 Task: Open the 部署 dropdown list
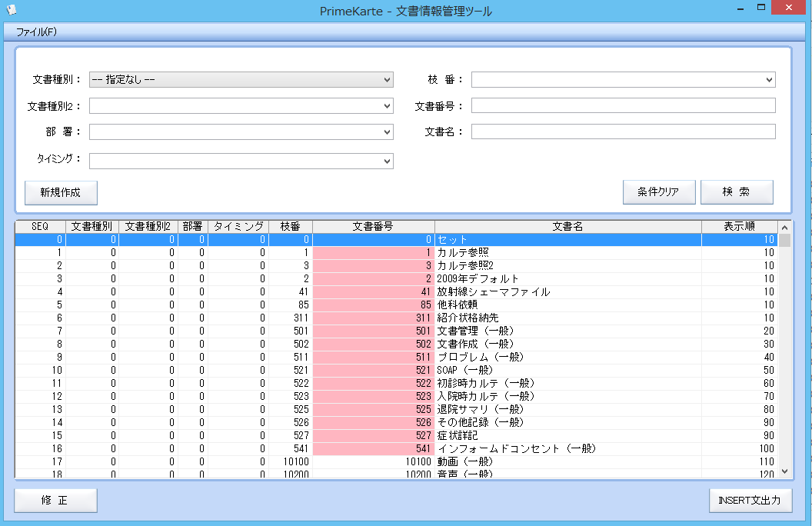point(241,132)
